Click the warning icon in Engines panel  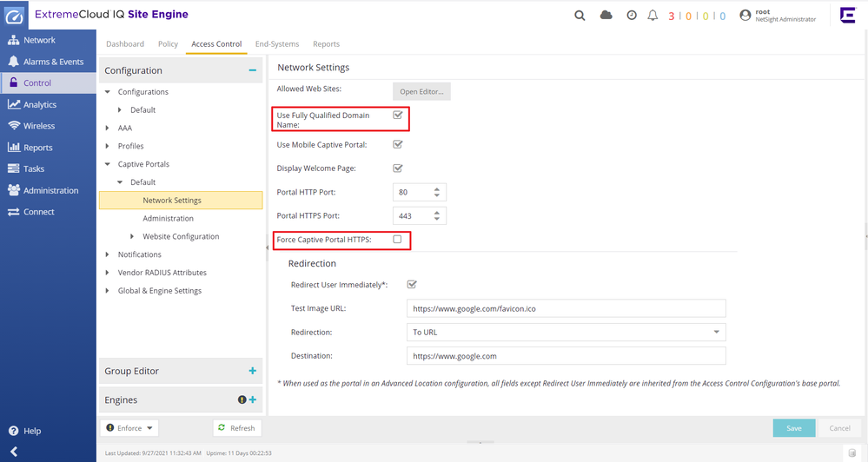click(242, 399)
